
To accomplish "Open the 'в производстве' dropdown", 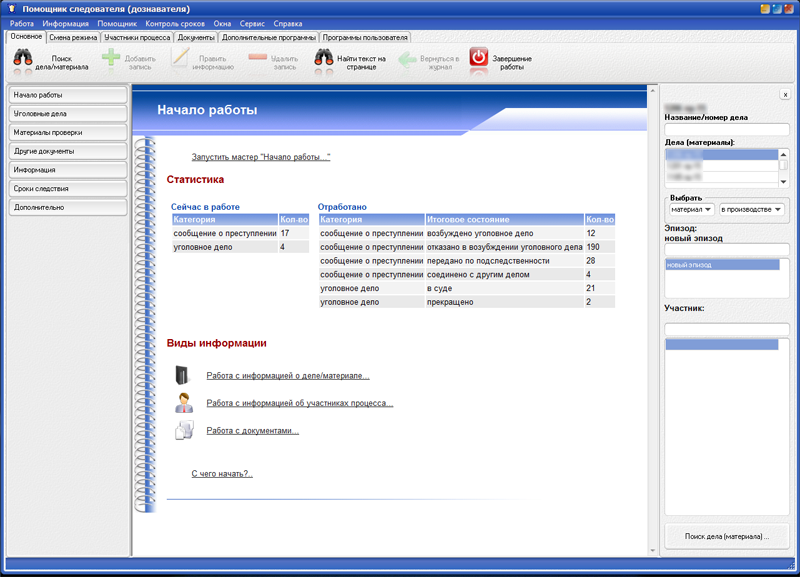I will coord(751,209).
